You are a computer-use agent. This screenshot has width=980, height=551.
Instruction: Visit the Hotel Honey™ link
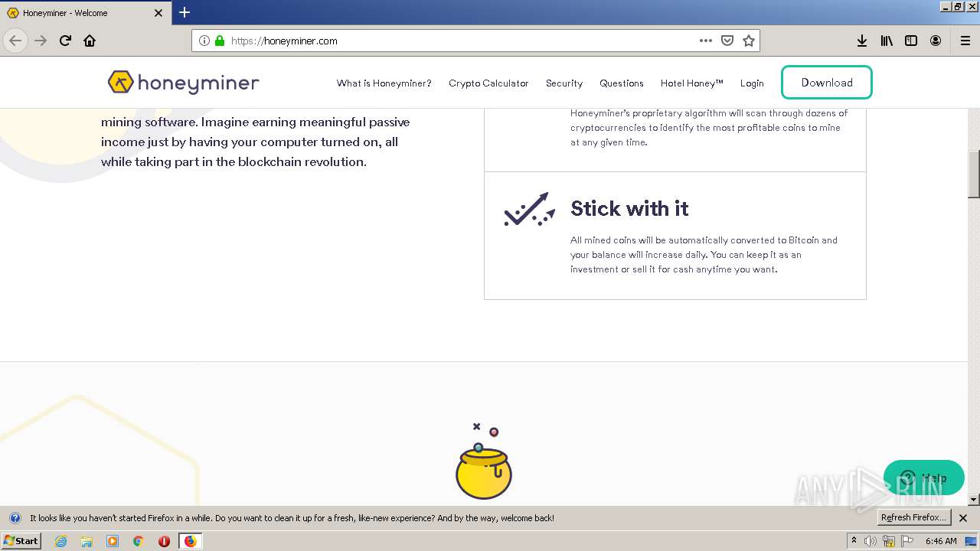(692, 83)
